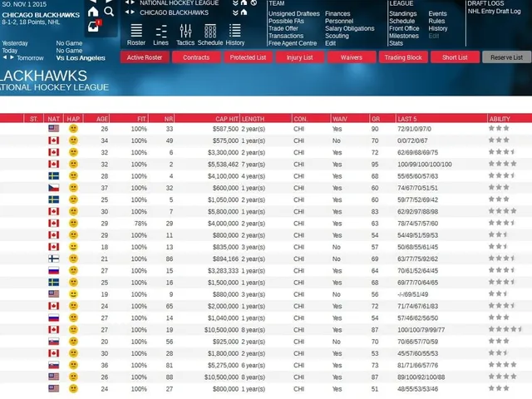Image resolution: width=532 pixels, height=399 pixels.
Task: Click the Czech flag in age 37 row
Action: (x=53, y=188)
